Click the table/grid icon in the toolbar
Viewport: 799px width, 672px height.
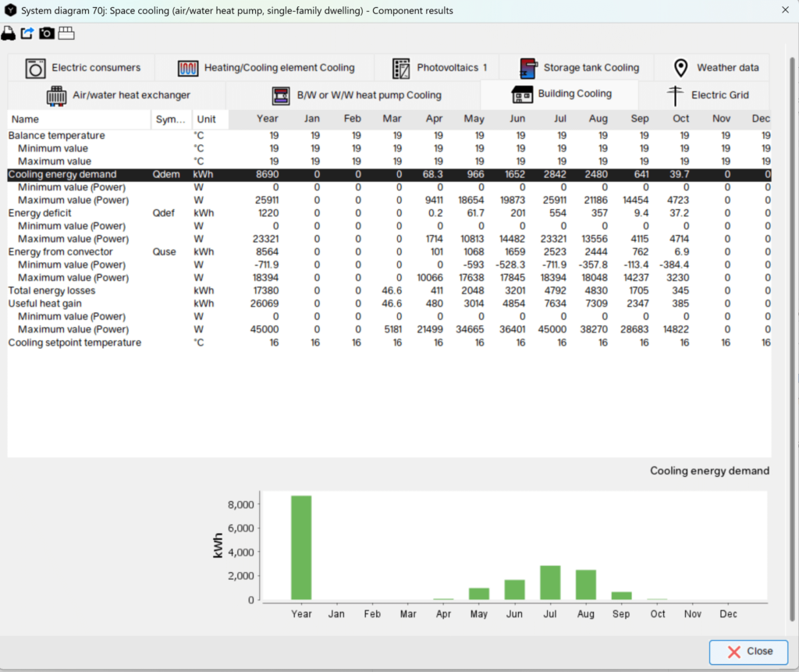coord(66,33)
